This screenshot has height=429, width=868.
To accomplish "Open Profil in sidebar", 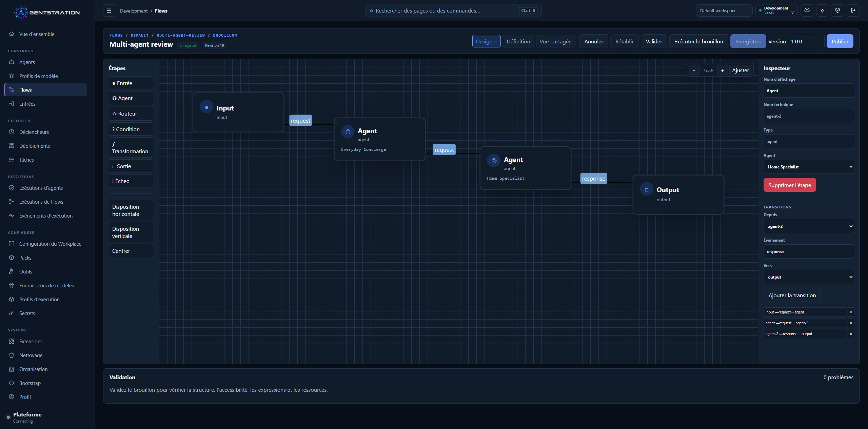I will point(45,397).
